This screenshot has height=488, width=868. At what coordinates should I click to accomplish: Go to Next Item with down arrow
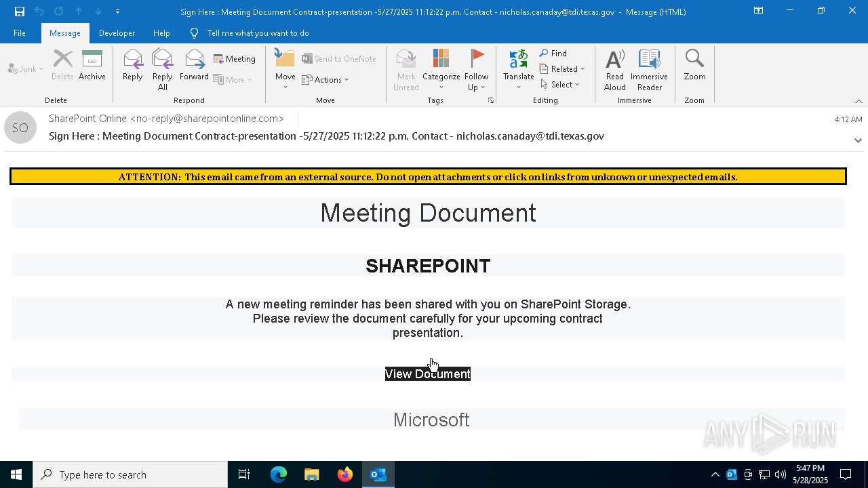tap(98, 12)
